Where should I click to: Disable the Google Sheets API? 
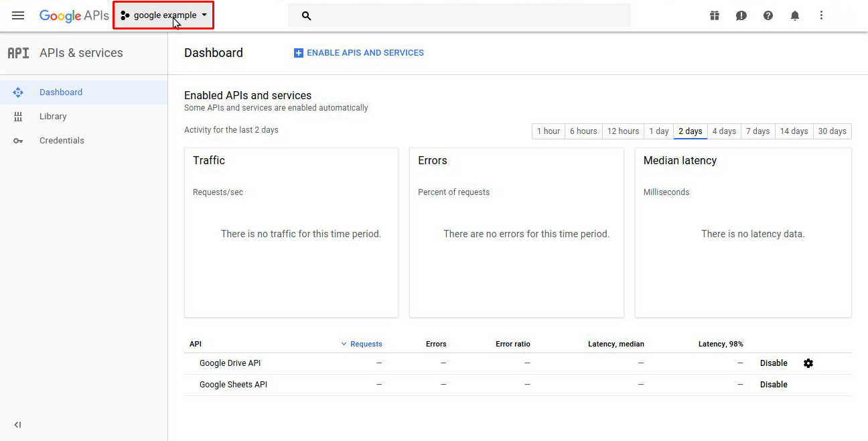click(774, 385)
